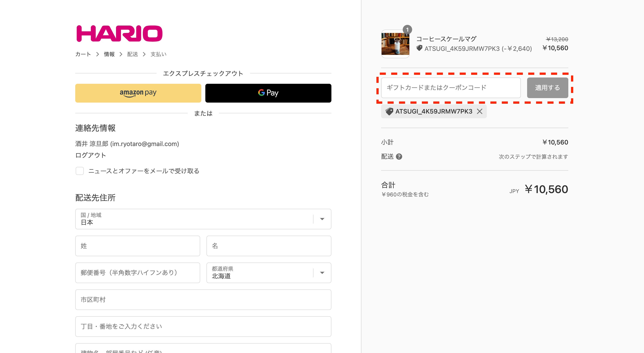
Task: Click the HARIO logo
Action: [x=119, y=34]
